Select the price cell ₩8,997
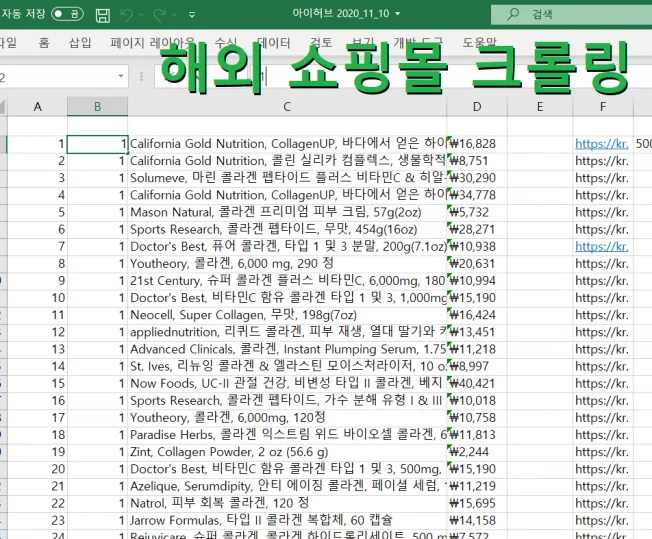 point(477,366)
